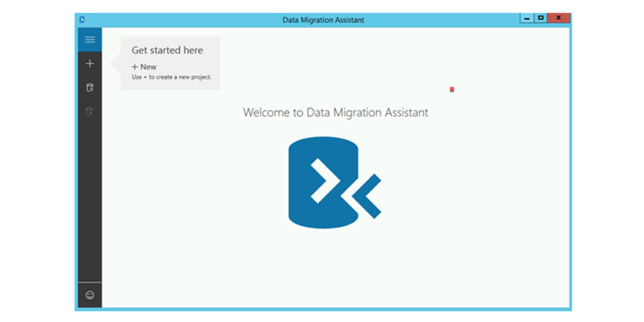Click the app icon in title bar
The height and width of the screenshot is (322, 644).
point(83,19)
